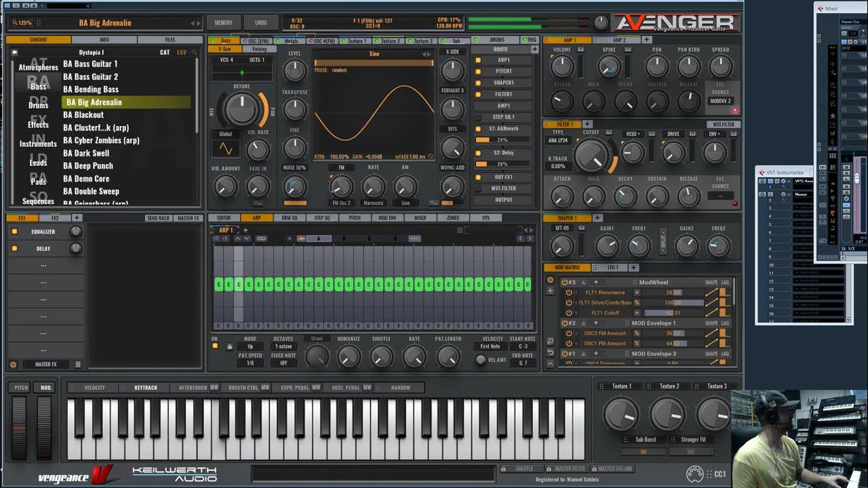This screenshot has height=488, width=868.
Task: Open OCTAVES dropdown showing 1 octave
Action: click(x=283, y=346)
